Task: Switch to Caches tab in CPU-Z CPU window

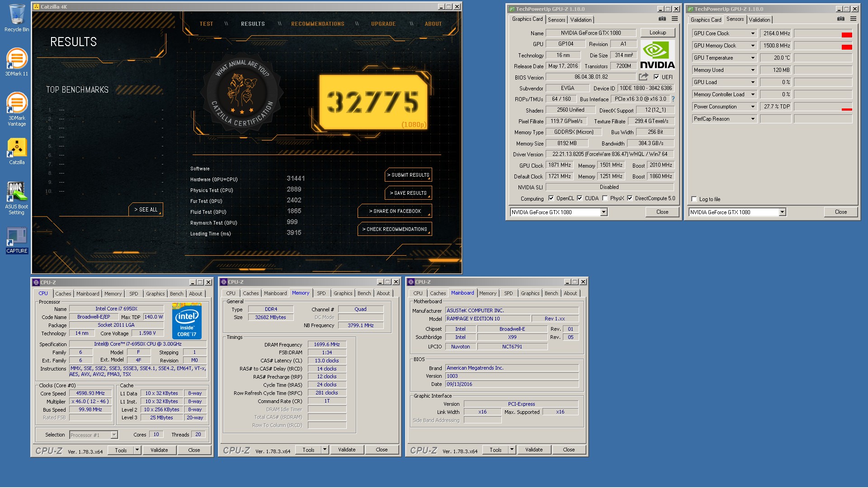Action: click(x=63, y=294)
